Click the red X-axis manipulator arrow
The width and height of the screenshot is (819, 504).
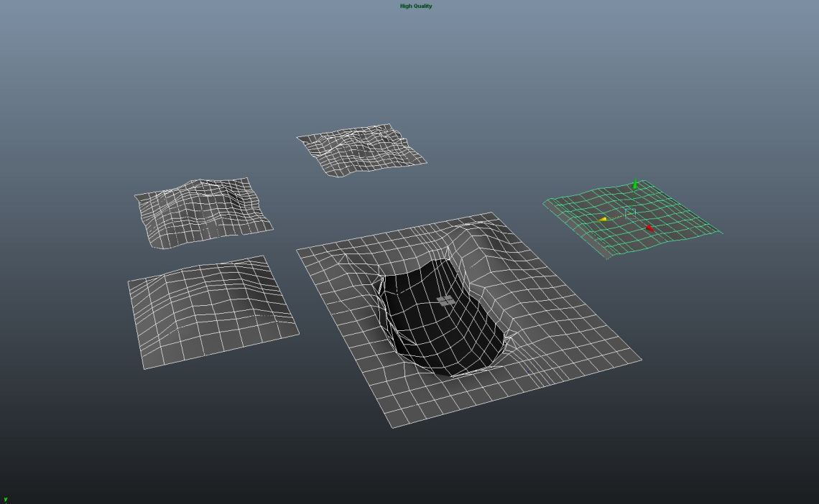click(649, 228)
